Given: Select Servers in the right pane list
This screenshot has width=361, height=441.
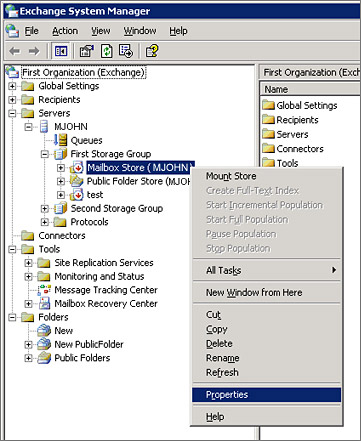Looking at the screenshot, I should click(292, 134).
